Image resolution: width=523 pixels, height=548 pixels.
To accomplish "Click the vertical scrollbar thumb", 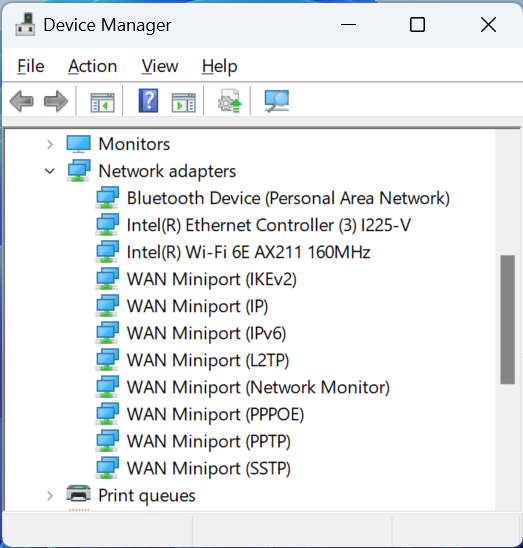I will pyautogui.click(x=507, y=320).
